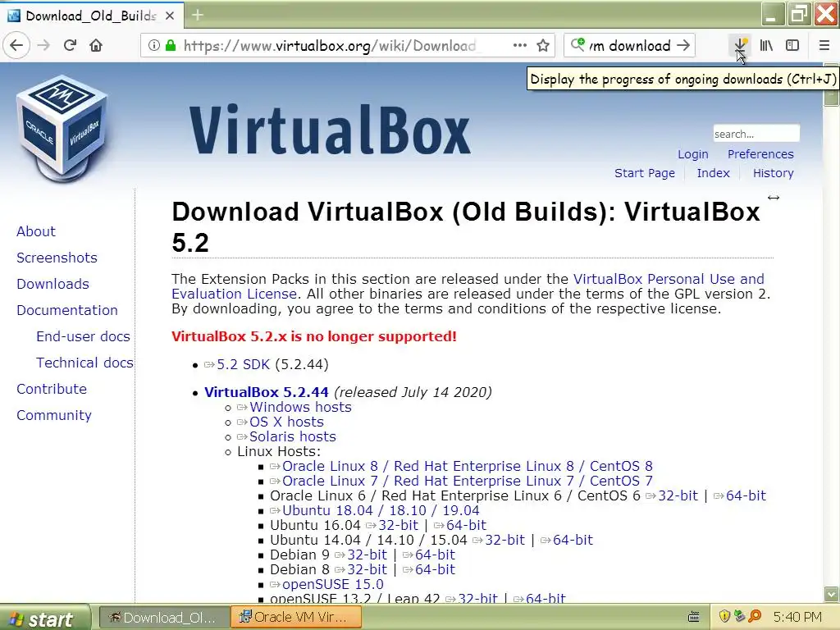Open About in the sidebar
The height and width of the screenshot is (630, 840).
click(36, 231)
